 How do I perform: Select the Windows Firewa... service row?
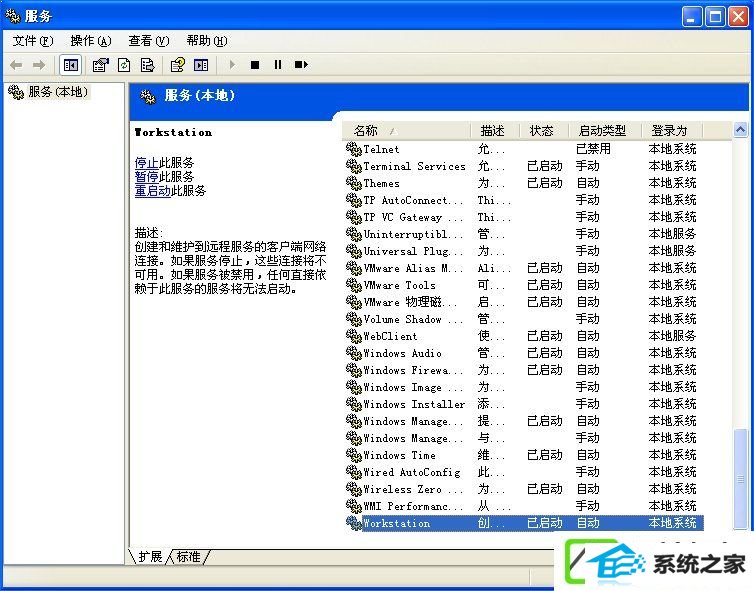pyautogui.click(x=524, y=370)
